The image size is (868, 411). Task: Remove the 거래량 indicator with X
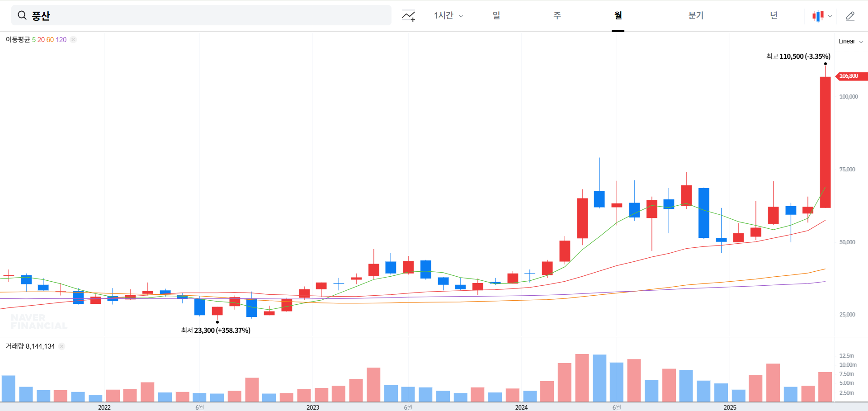click(61, 346)
